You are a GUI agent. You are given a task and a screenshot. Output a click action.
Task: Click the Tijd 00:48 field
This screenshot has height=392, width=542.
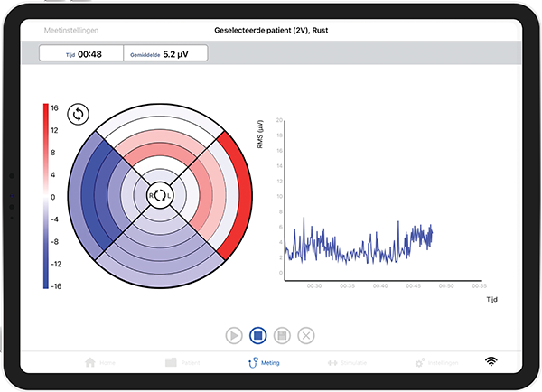pos(81,53)
